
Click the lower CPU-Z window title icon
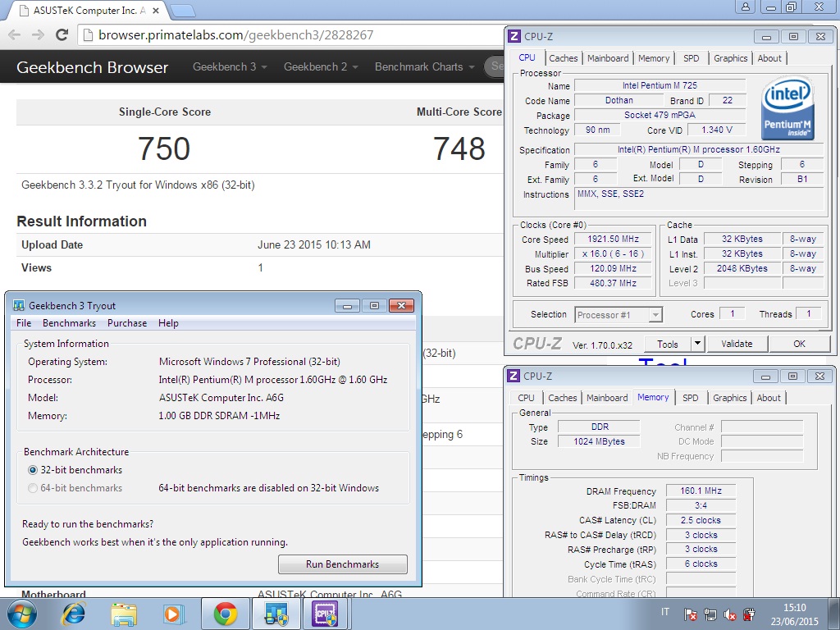514,376
